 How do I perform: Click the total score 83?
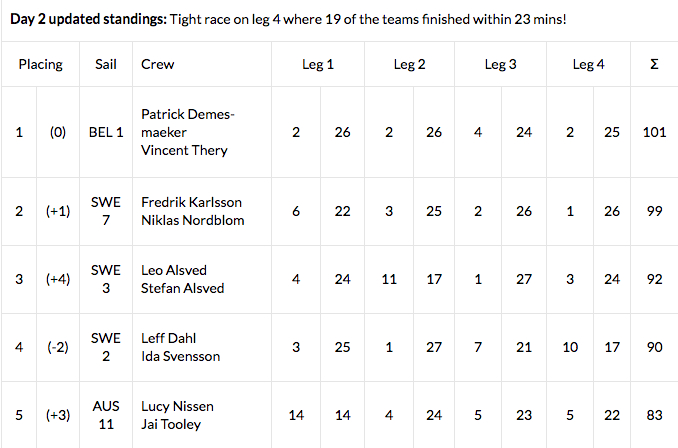[654, 415]
